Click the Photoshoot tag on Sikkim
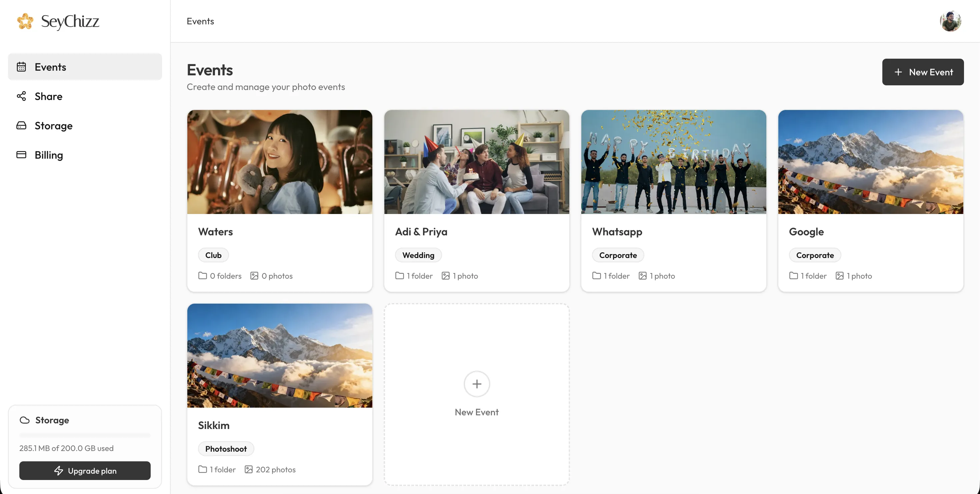 point(226,449)
